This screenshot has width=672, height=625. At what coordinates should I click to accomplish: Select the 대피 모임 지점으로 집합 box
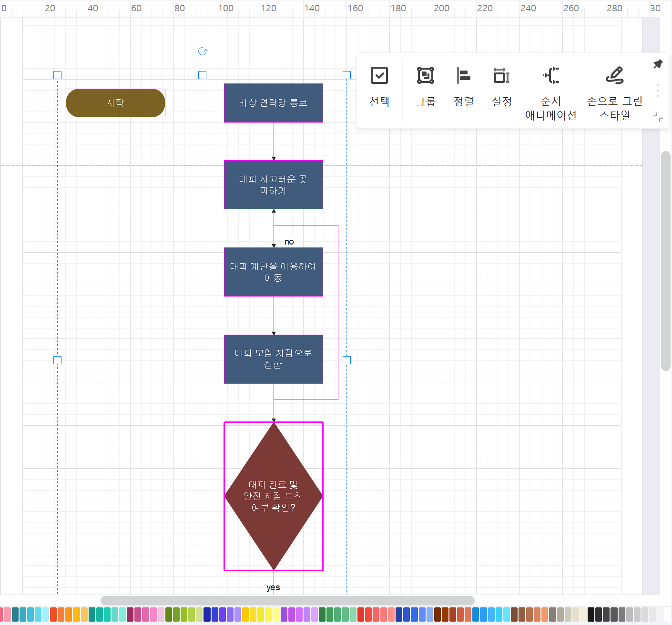pyautogui.click(x=274, y=359)
